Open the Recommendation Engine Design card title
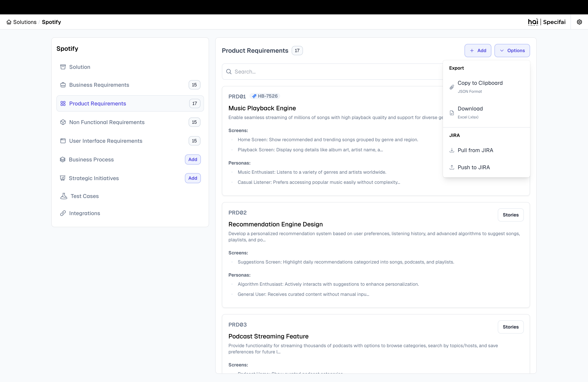This screenshot has width=588, height=382. tap(276, 224)
